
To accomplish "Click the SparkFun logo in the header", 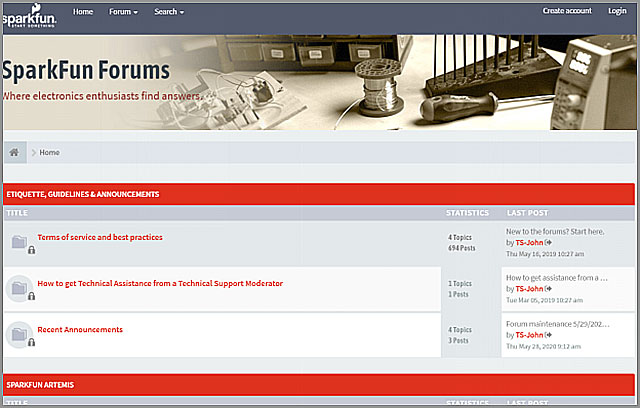I will 29,16.
